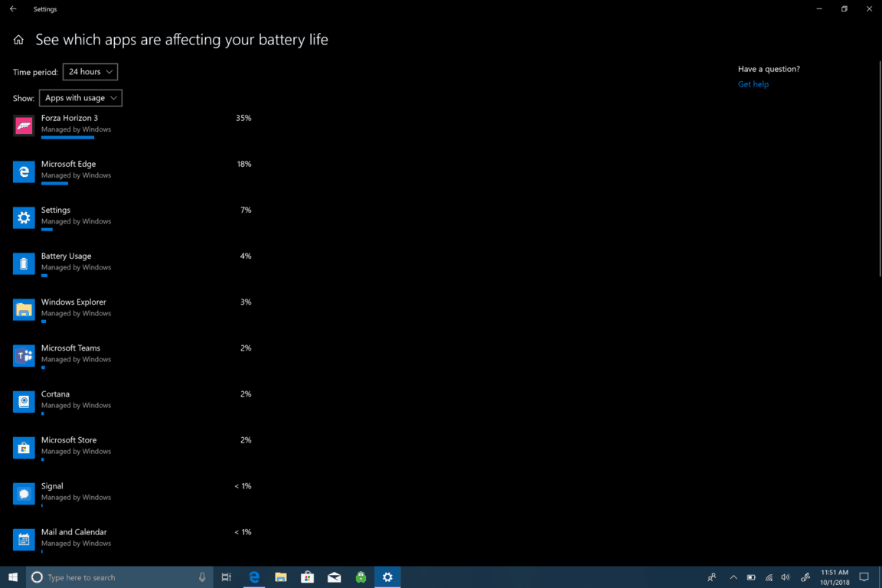Click the Mail and Calendar app icon
The width and height of the screenshot is (882, 588).
click(x=24, y=540)
